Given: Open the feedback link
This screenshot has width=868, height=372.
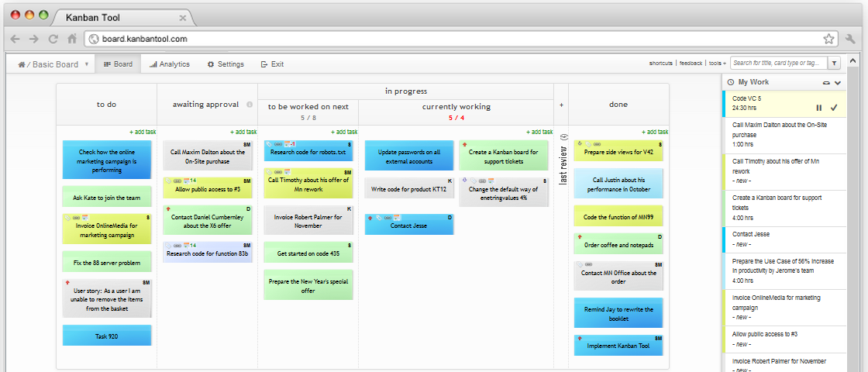Looking at the screenshot, I should tap(691, 63).
